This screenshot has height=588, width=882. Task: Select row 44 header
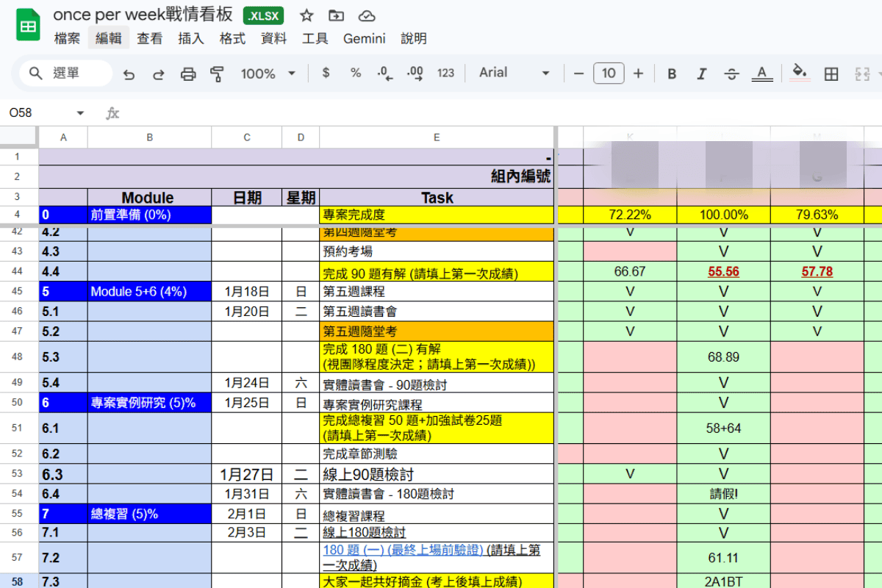point(18,271)
